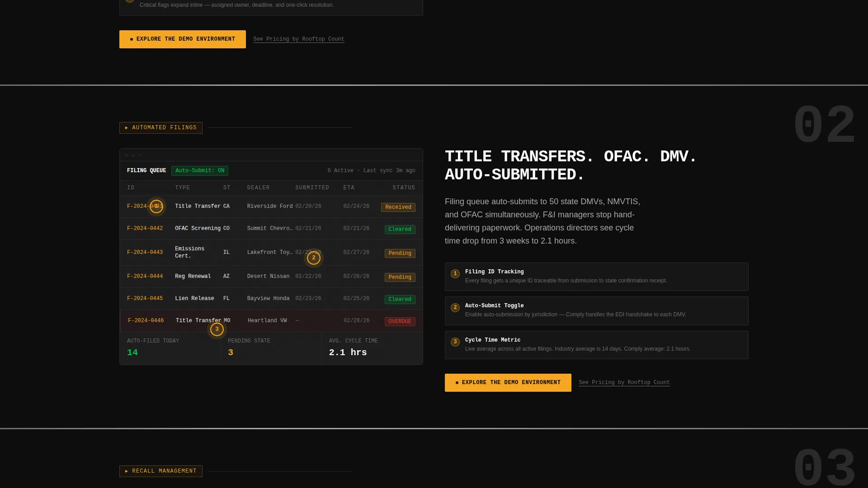Follow the See Pricing link below the feature cards
The width and height of the screenshot is (868, 488).
tap(624, 383)
